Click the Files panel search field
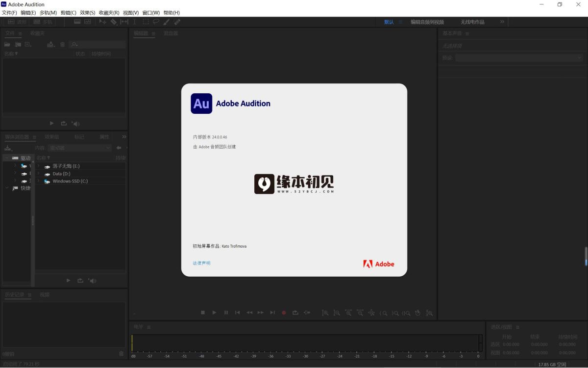Viewport: 588px width, 368px height. 97,44
